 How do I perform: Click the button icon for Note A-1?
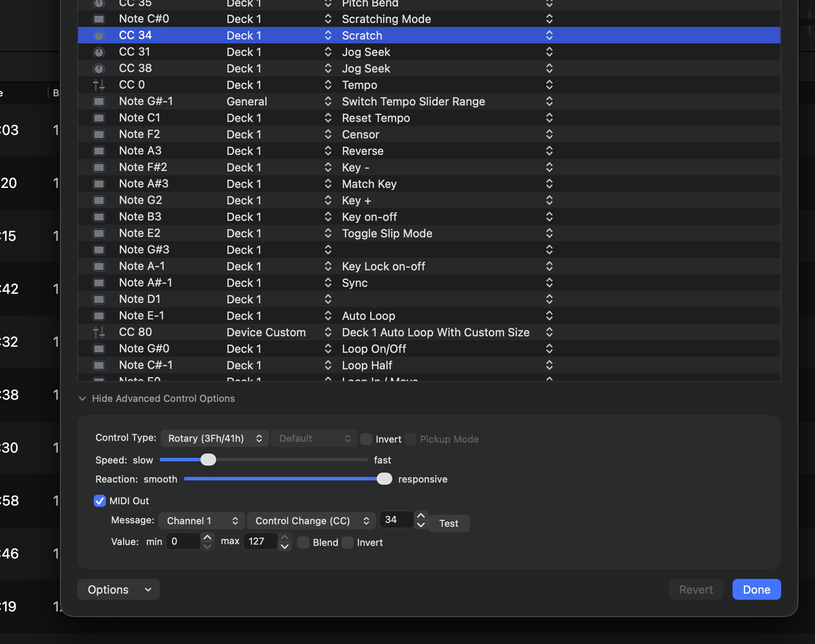coord(99,266)
